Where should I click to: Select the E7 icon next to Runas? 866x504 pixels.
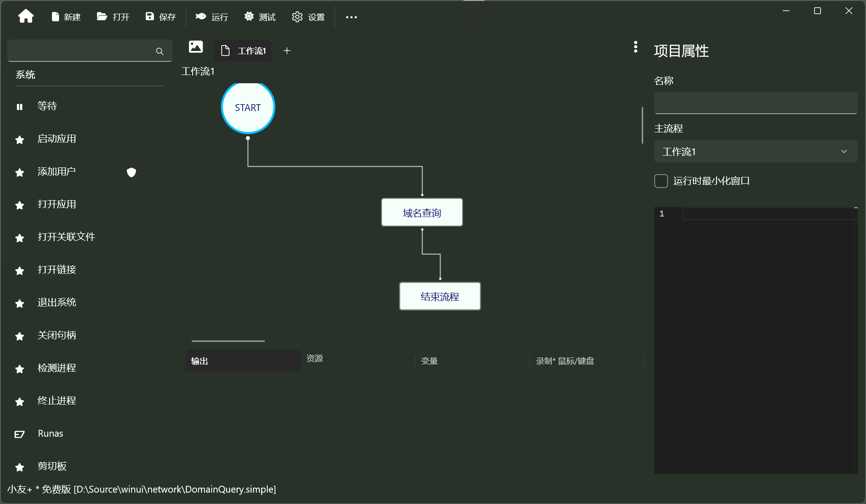[x=19, y=434]
